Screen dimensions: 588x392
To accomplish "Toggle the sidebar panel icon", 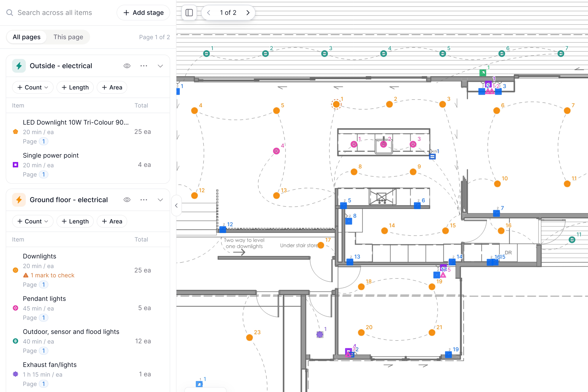I will [189, 13].
